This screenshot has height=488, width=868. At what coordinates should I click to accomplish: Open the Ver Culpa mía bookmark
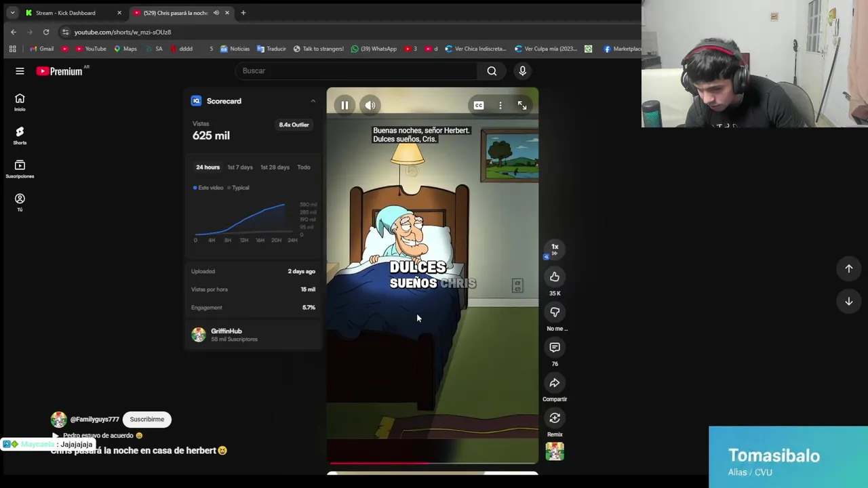546,49
